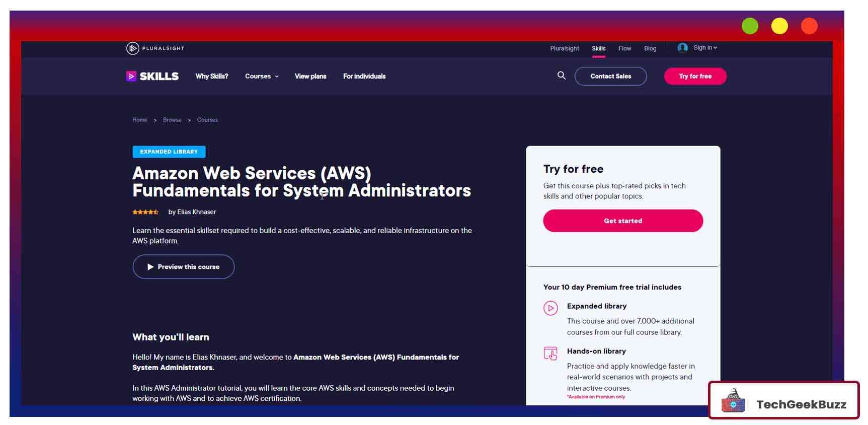Go to Why Skills? menu item
Viewport: 868px width, 425px height.
pyautogui.click(x=212, y=77)
